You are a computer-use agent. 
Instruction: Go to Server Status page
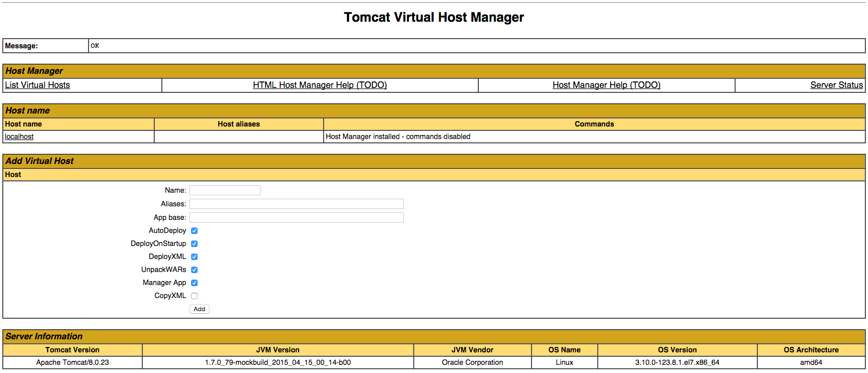point(837,85)
